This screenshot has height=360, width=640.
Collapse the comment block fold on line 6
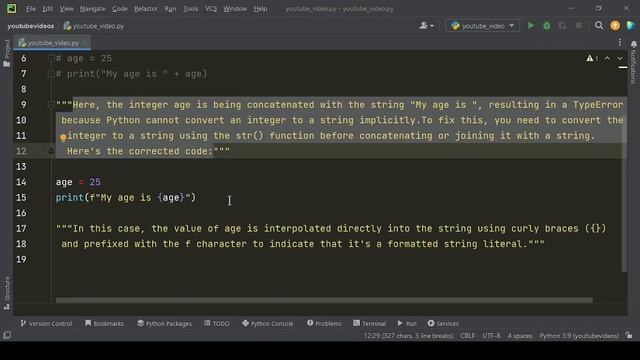point(51,58)
